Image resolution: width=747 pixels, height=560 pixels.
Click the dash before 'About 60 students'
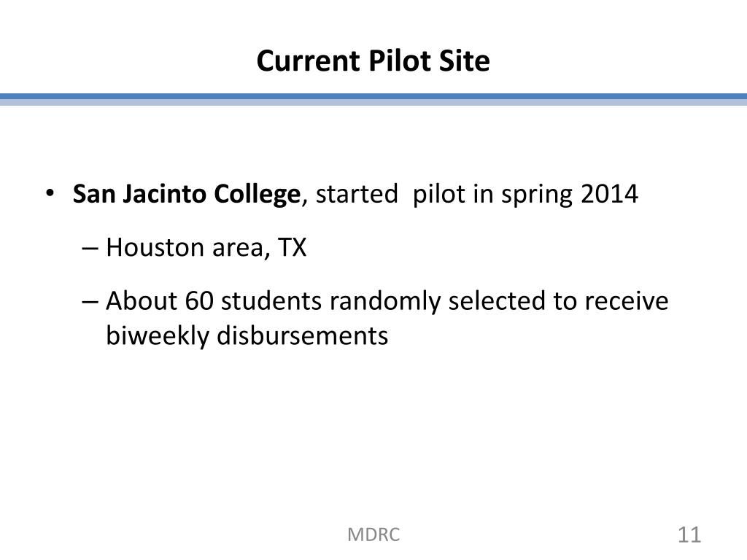[90, 301]
